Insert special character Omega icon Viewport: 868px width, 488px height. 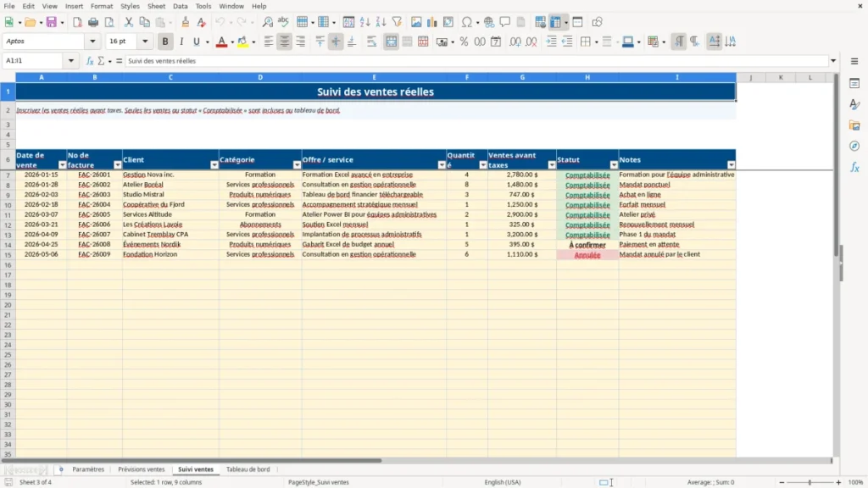tap(467, 22)
